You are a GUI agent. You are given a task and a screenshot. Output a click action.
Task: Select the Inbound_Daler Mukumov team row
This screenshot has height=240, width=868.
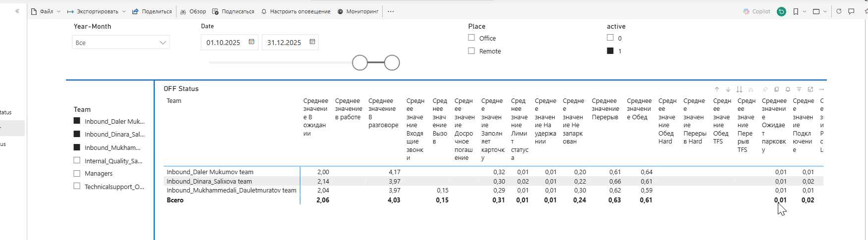[210, 172]
